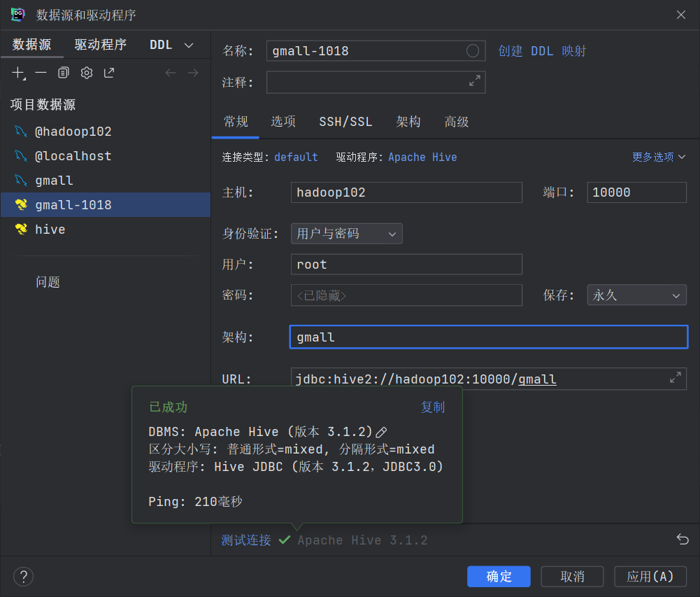
Task: Open the 选项 tab
Action: click(x=283, y=122)
